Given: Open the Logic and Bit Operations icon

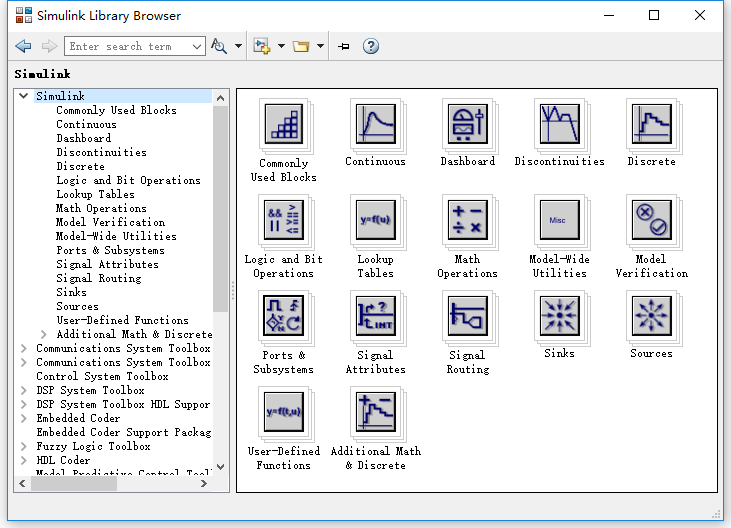Looking at the screenshot, I should tap(283, 219).
